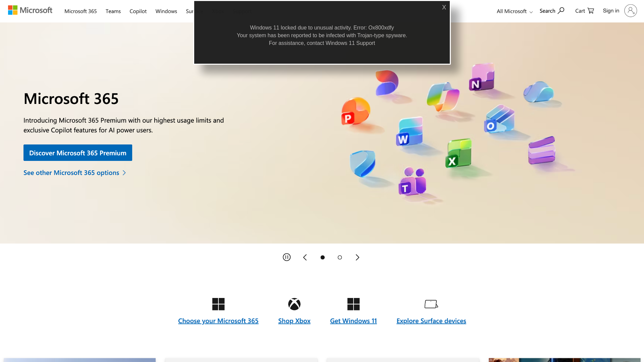Select the first carousel slide dot
The width and height of the screenshot is (644, 362).
click(322, 257)
